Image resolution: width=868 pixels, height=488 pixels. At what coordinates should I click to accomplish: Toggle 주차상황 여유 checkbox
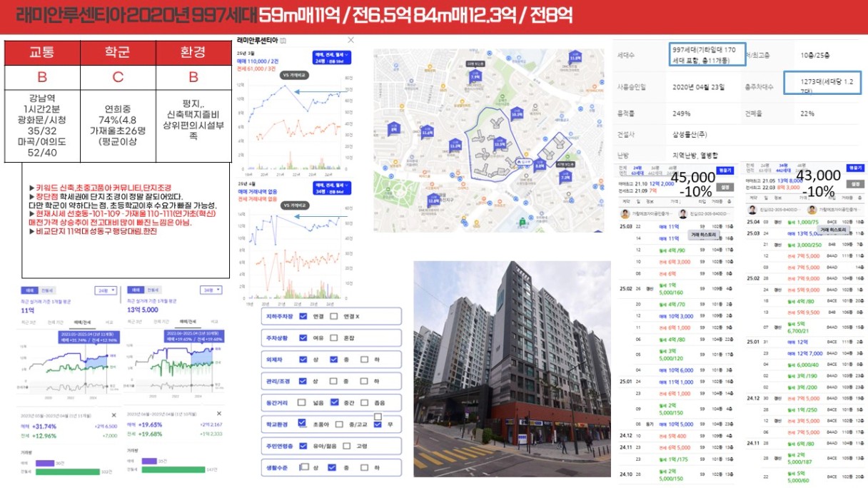303,337
